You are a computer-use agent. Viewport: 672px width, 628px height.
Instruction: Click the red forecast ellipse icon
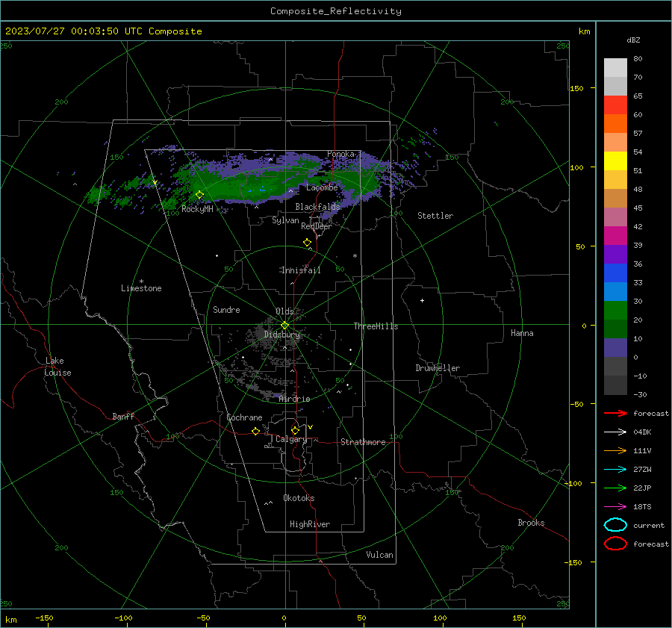[x=615, y=544]
